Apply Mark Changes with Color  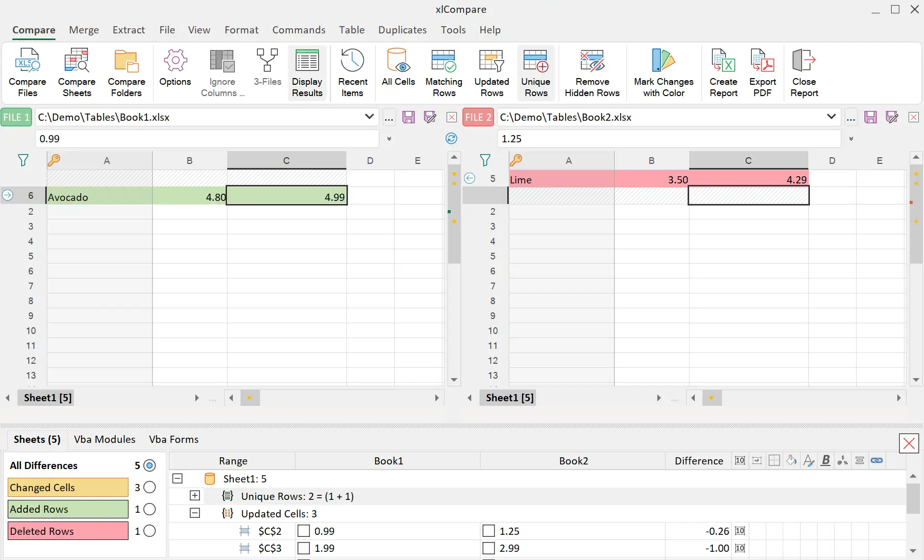(x=663, y=73)
